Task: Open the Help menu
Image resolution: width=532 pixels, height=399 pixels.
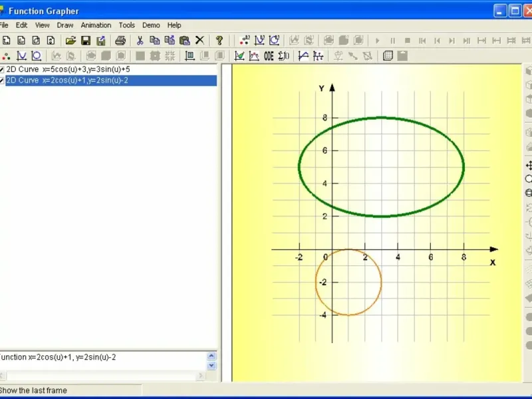Action: click(174, 25)
